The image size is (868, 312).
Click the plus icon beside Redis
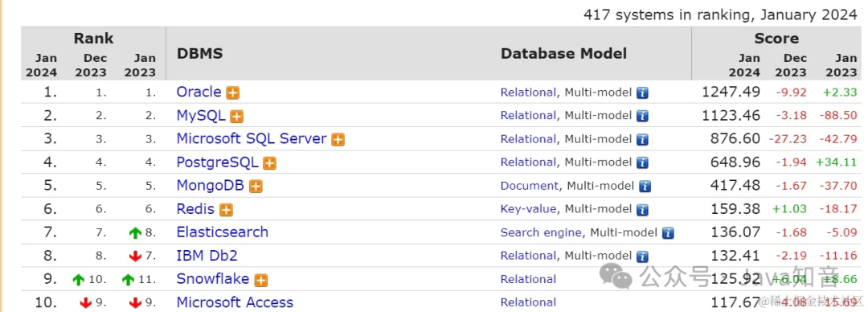tap(226, 210)
